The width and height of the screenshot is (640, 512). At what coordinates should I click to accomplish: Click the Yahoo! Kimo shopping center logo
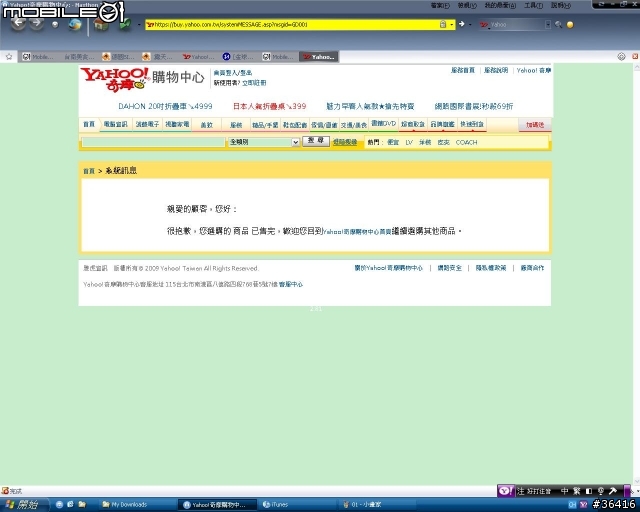tap(142, 79)
